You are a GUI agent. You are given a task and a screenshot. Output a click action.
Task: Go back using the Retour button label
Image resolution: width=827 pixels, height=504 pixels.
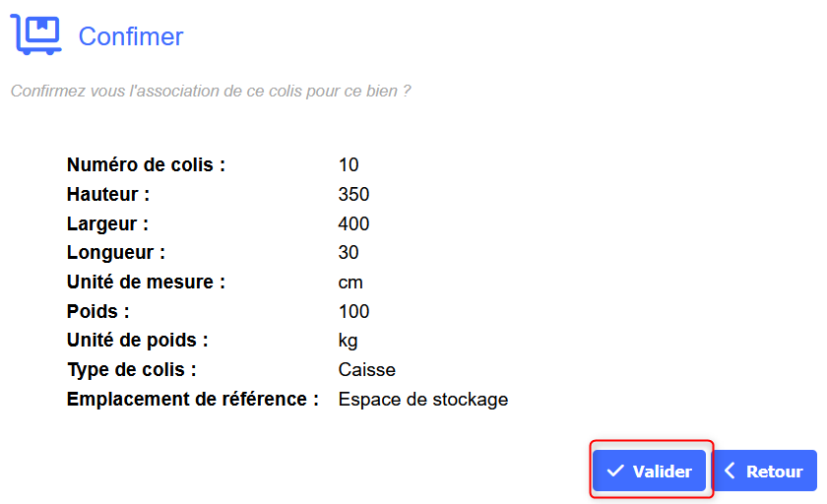[x=774, y=472]
